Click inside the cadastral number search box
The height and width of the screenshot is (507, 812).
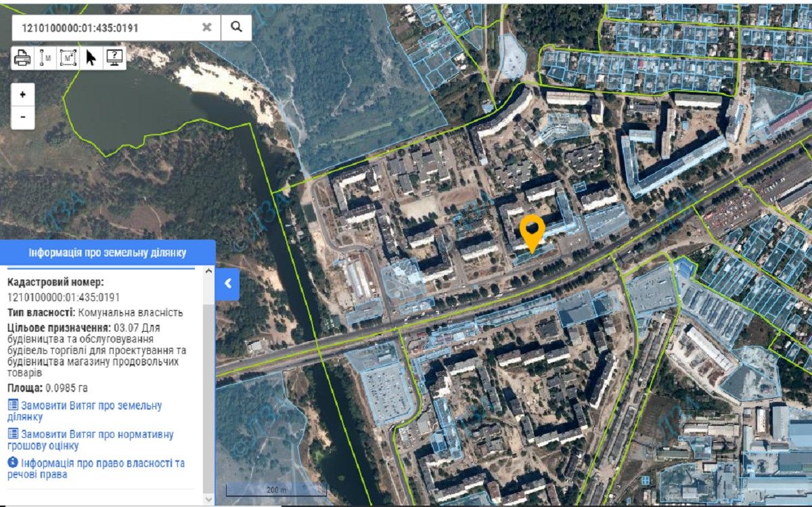pyautogui.click(x=108, y=27)
